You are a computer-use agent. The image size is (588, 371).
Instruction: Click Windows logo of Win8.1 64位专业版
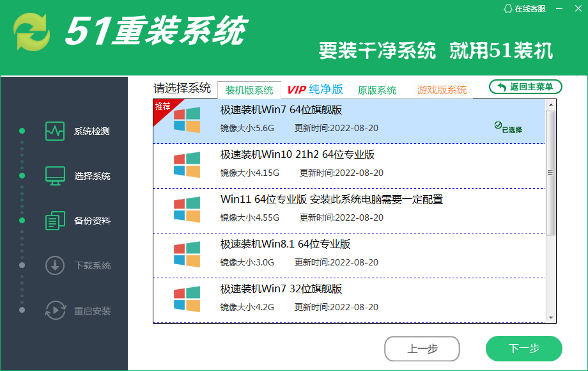pyautogui.click(x=187, y=255)
